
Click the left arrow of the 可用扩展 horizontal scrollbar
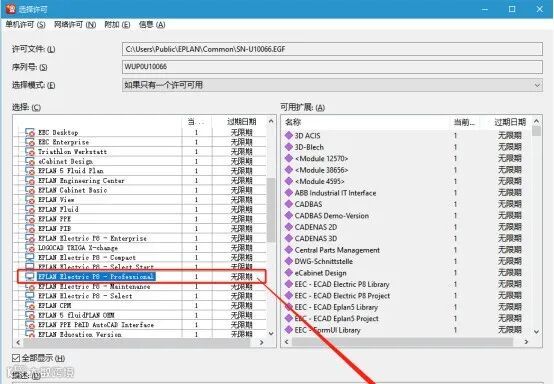coord(287,342)
